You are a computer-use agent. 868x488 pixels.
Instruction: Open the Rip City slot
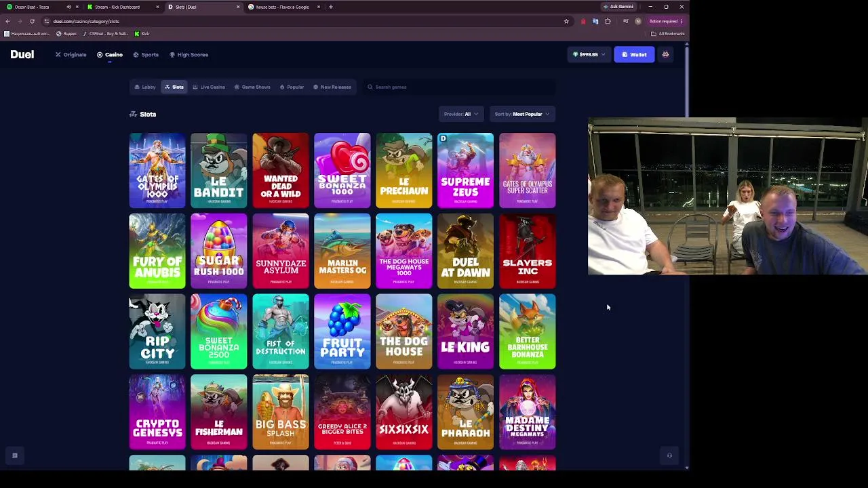click(157, 331)
